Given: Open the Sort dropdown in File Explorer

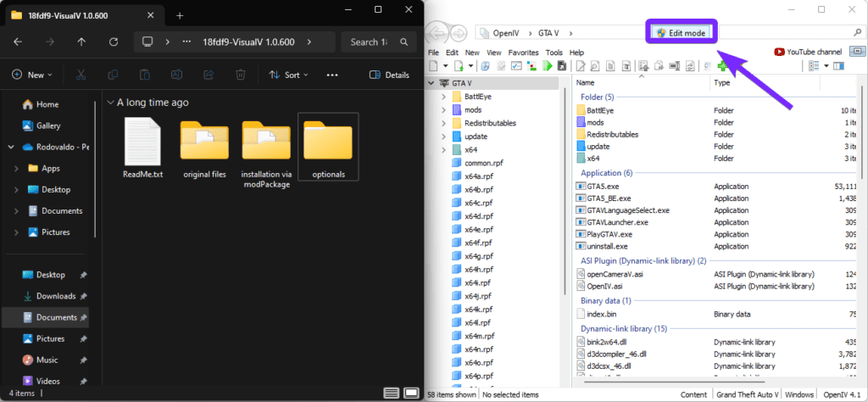Looking at the screenshot, I should tap(288, 75).
